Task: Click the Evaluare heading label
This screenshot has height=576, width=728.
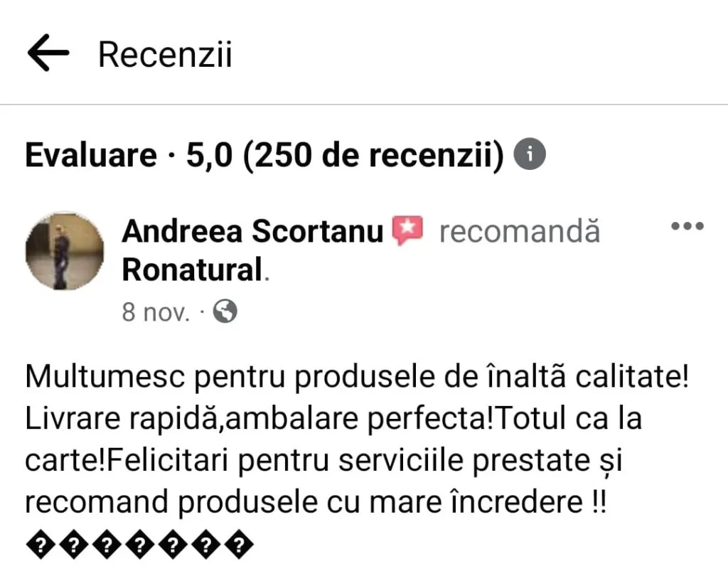Action: tap(91, 155)
